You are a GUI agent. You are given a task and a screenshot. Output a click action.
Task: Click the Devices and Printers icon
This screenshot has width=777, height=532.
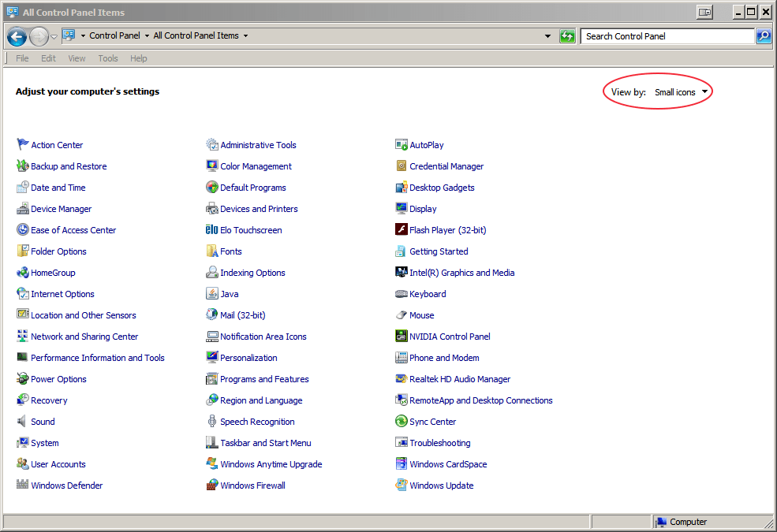212,208
